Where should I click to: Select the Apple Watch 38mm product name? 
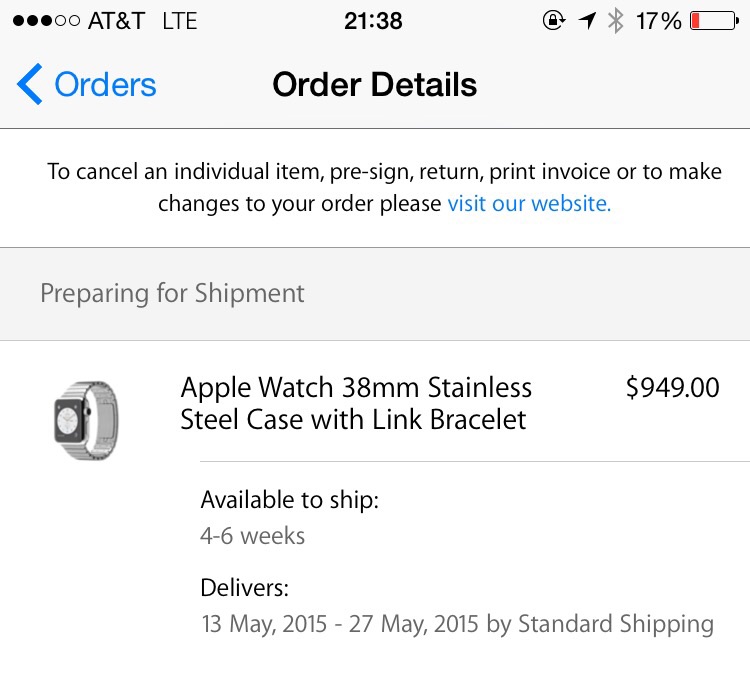355,403
